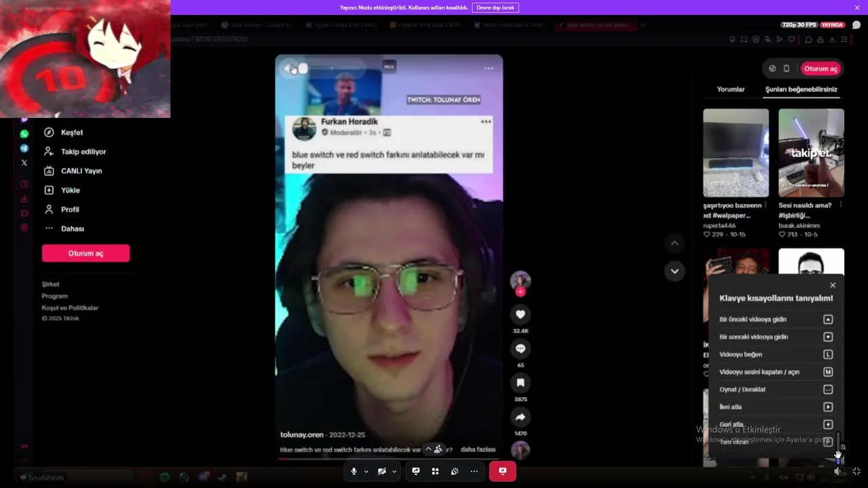868x488 pixels.
Task: Open the burak.akinimm recommended video thumbnail
Action: (811, 152)
